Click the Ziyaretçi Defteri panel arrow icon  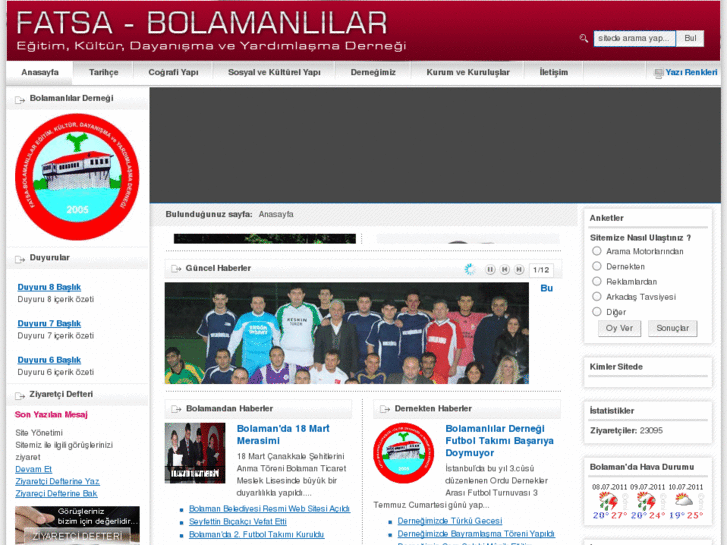20,395
